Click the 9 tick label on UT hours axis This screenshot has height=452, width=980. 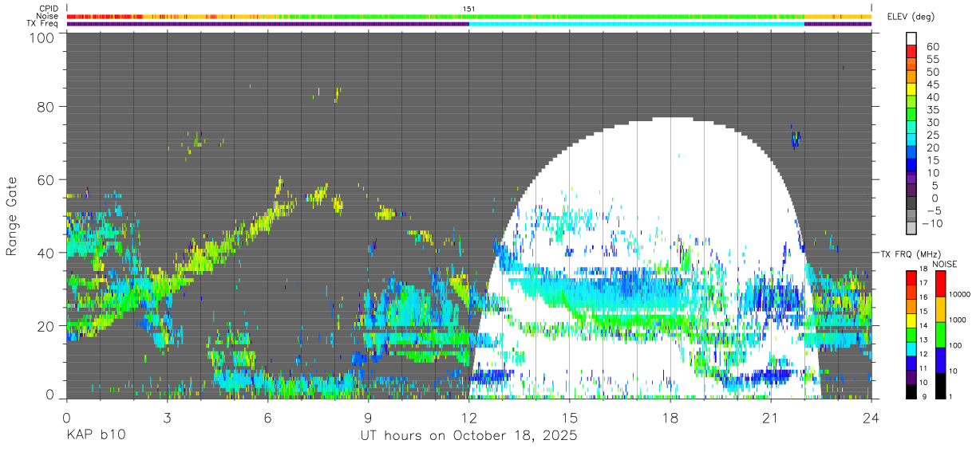pos(368,418)
